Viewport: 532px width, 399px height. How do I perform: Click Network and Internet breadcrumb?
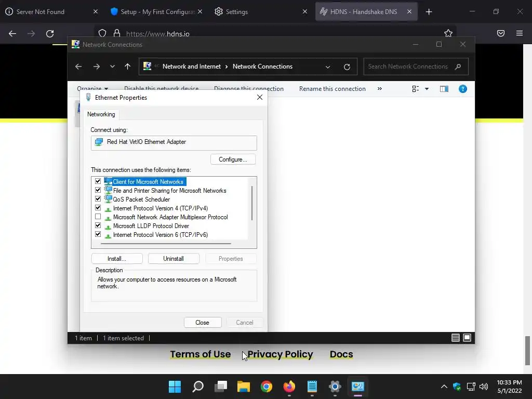tap(192, 66)
